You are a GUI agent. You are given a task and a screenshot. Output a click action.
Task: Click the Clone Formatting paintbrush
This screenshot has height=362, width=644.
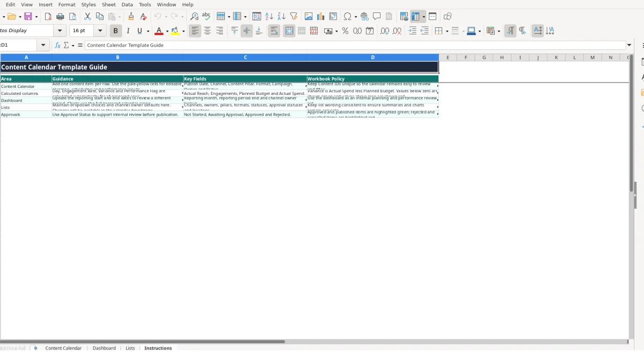131,17
